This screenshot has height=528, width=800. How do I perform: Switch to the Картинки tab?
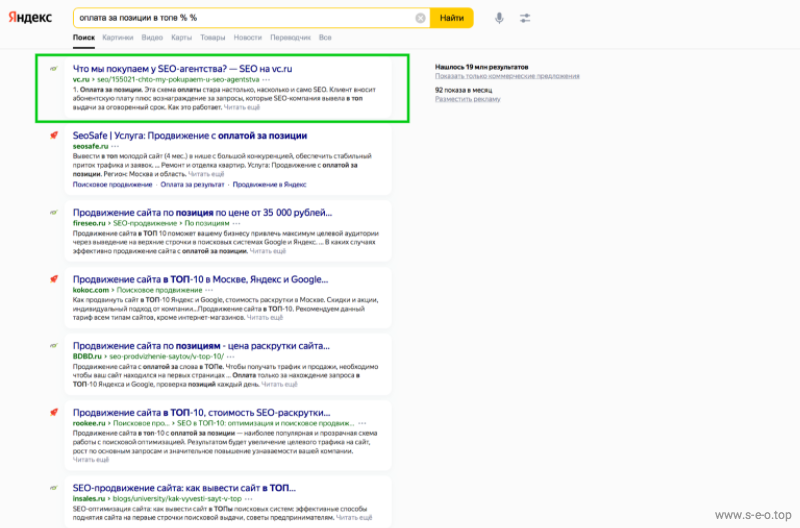point(118,37)
